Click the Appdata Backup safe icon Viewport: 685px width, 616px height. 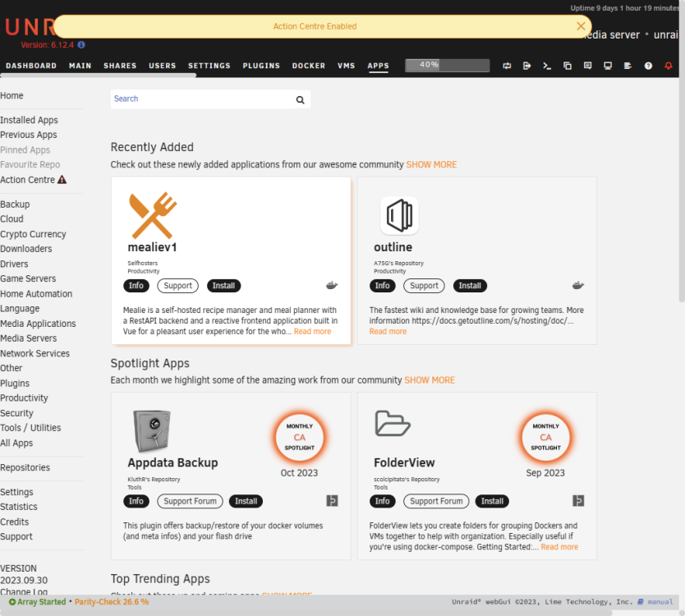tap(152, 430)
